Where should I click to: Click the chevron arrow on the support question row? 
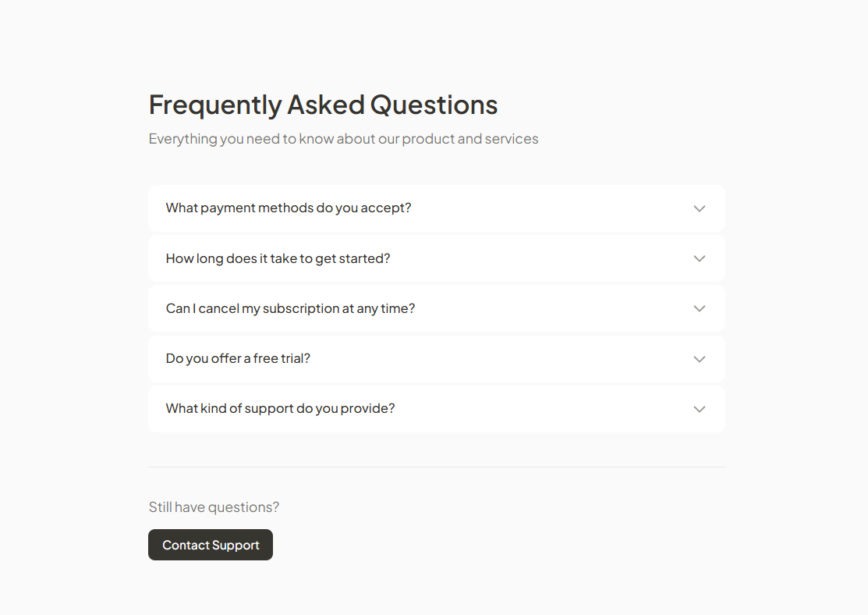pos(700,409)
